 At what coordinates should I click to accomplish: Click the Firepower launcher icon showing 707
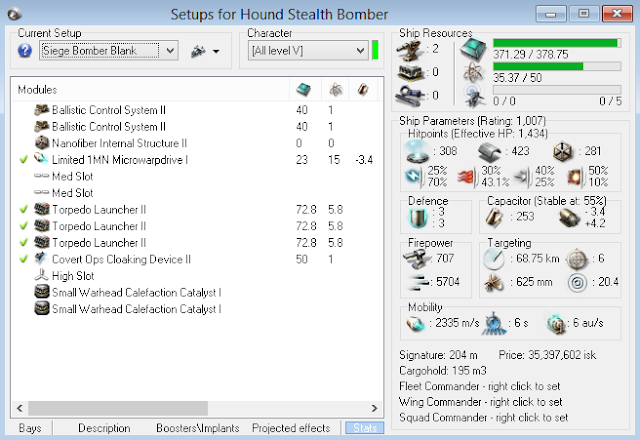[x=416, y=259]
